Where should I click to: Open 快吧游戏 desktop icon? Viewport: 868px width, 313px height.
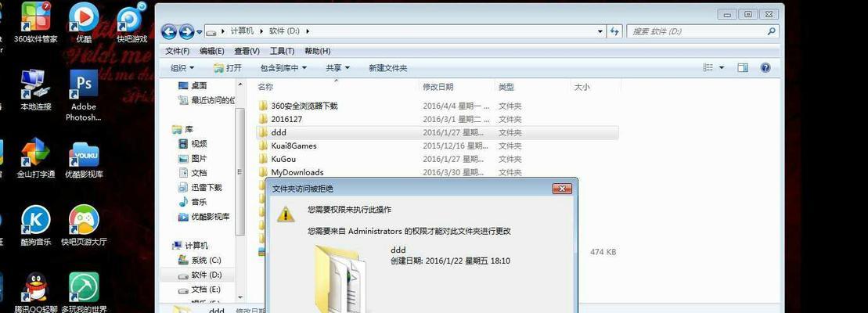[132, 23]
